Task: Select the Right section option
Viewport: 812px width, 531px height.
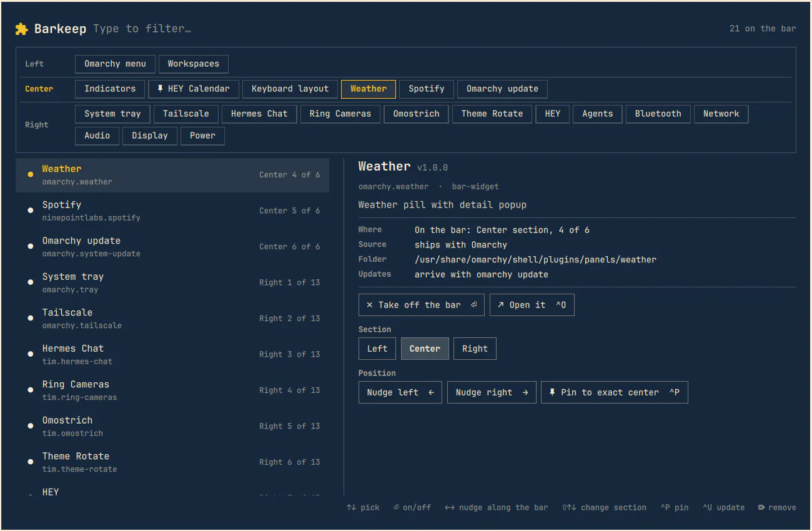Action: coord(475,349)
